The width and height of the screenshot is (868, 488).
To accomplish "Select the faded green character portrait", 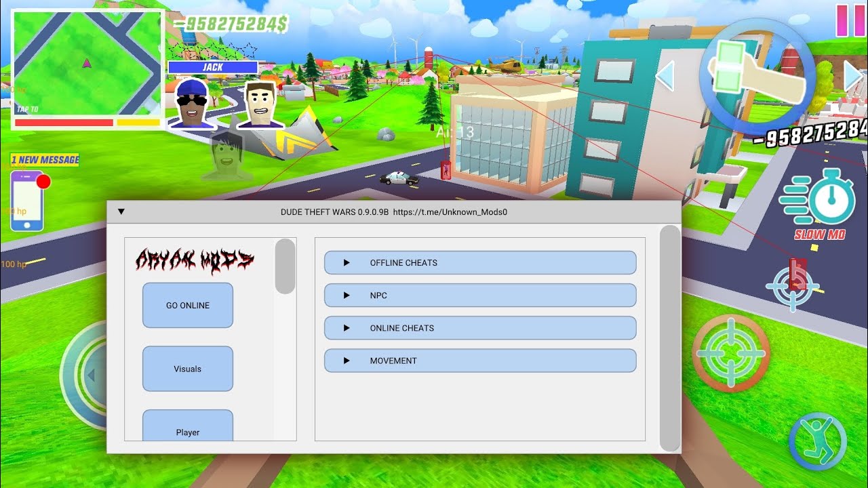I will [227, 156].
